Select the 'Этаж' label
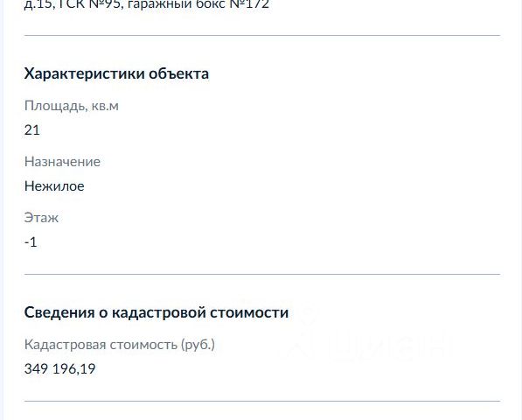This screenshot has width=522, height=420. pos(41,218)
